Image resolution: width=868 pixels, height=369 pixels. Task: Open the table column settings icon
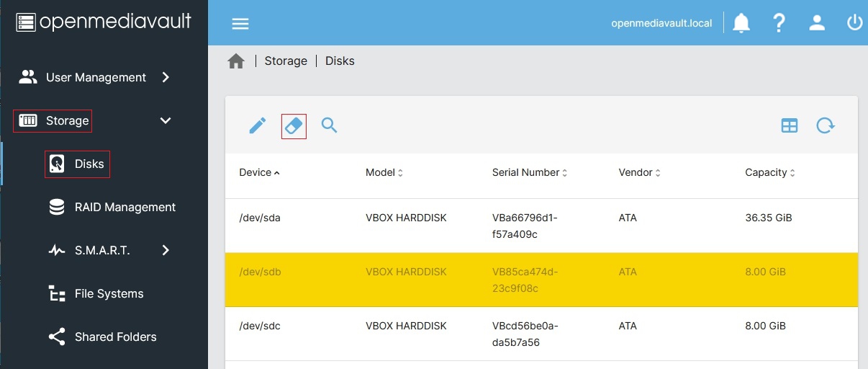point(790,126)
